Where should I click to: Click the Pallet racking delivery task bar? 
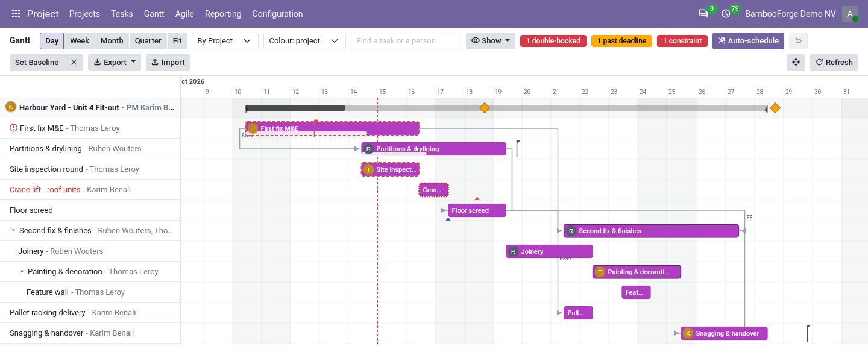(578, 313)
